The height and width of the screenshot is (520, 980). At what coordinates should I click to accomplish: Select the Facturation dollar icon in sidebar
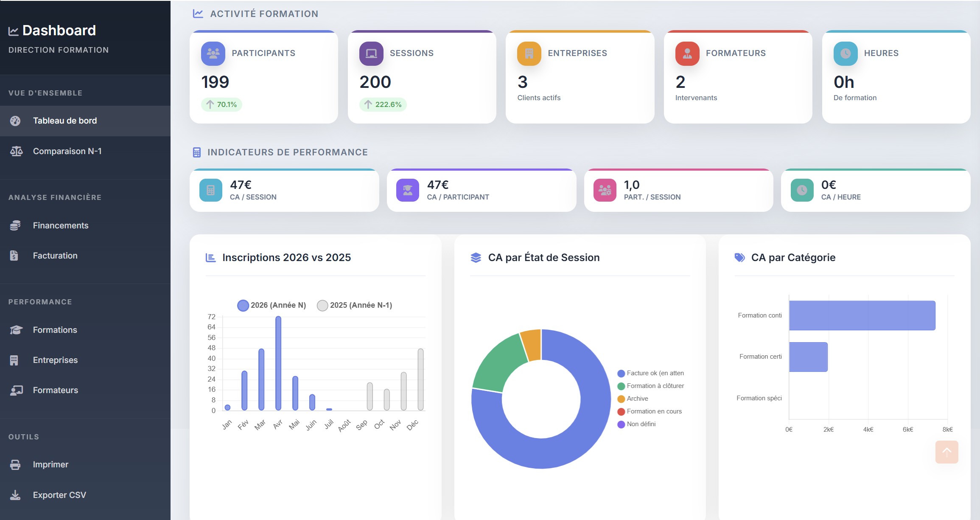(x=15, y=255)
